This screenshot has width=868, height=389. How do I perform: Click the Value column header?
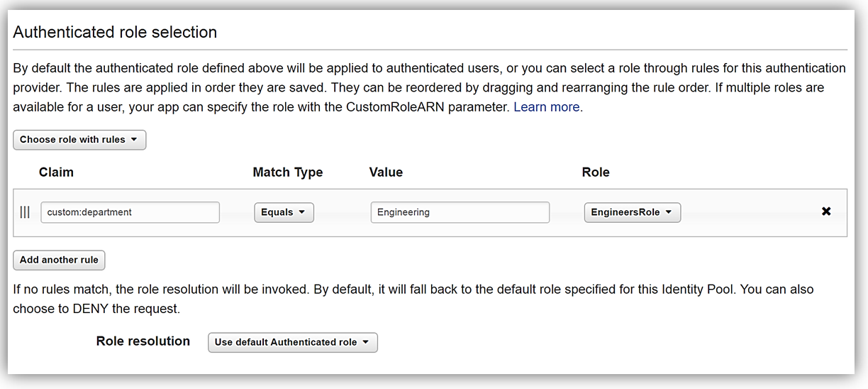coord(386,172)
